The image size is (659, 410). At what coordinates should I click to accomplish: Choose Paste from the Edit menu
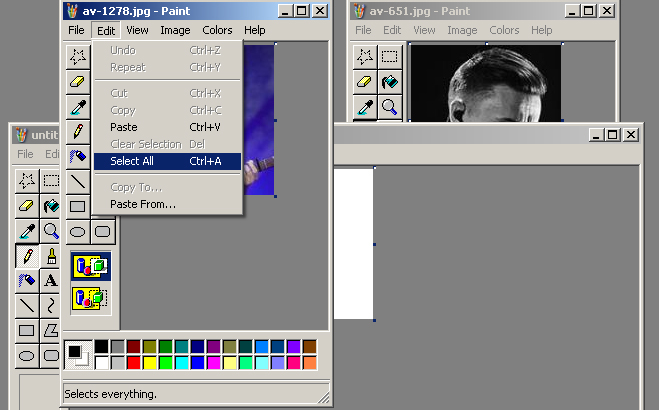[x=167, y=127]
